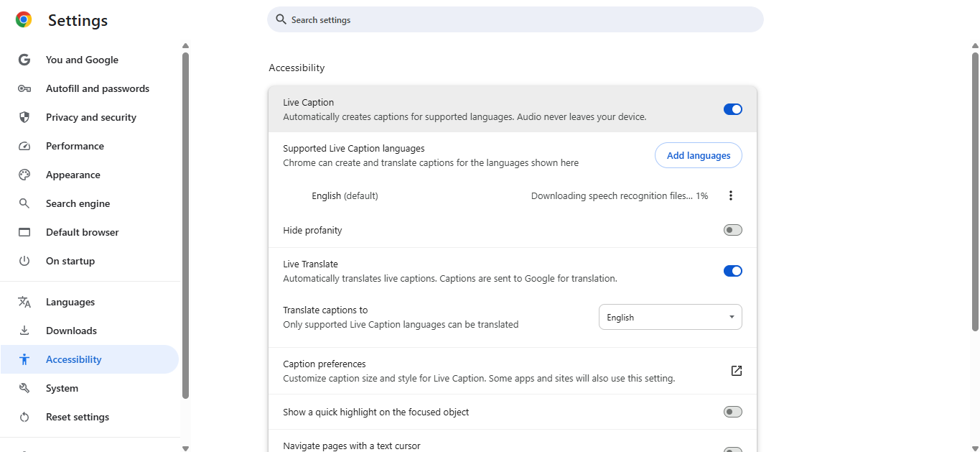Click the Privacy and security shield icon
Screen dimensions: 980x452
coord(24,117)
